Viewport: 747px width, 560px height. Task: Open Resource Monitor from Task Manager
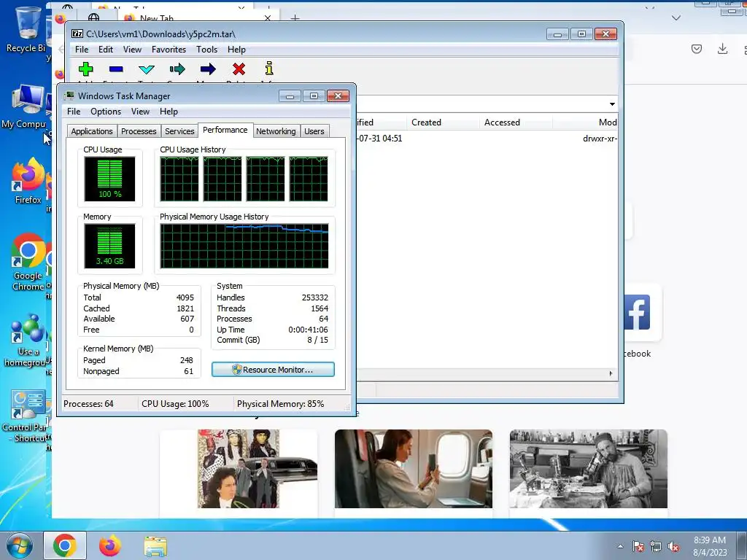pos(273,370)
